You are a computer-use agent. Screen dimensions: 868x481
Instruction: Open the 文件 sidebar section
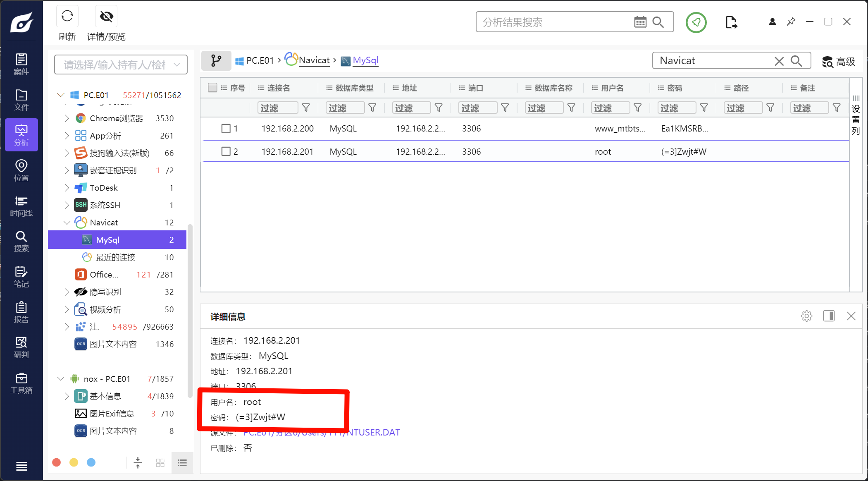(x=21, y=100)
